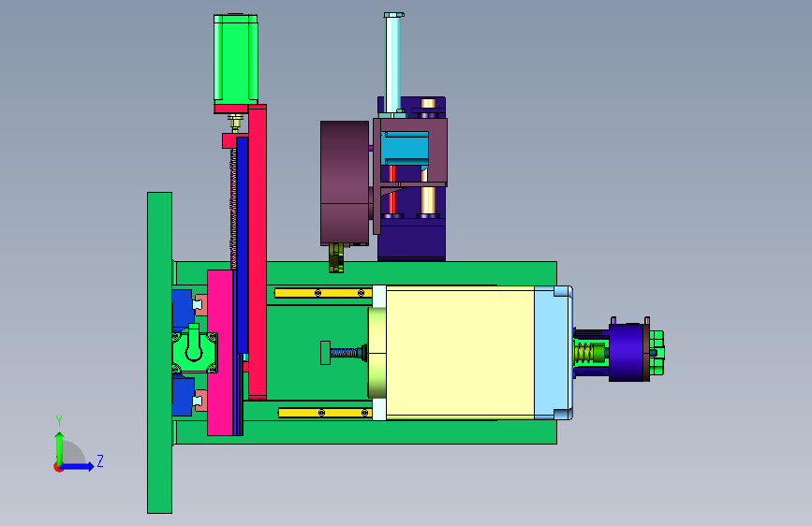Select the olive connector below maroon drum
Viewport: 812px width, 526px height.
point(336,257)
